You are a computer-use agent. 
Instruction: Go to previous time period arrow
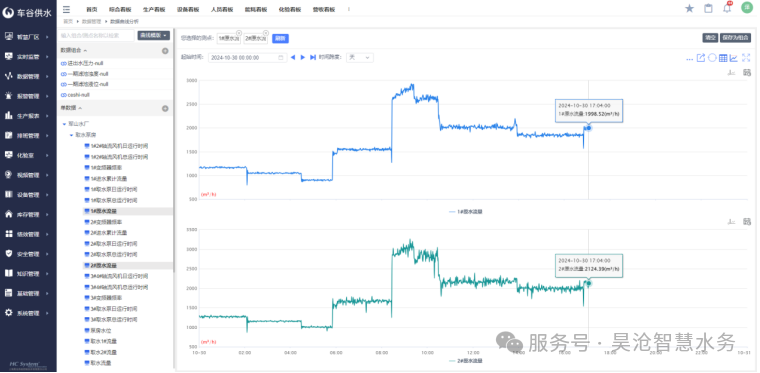click(x=293, y=57)
